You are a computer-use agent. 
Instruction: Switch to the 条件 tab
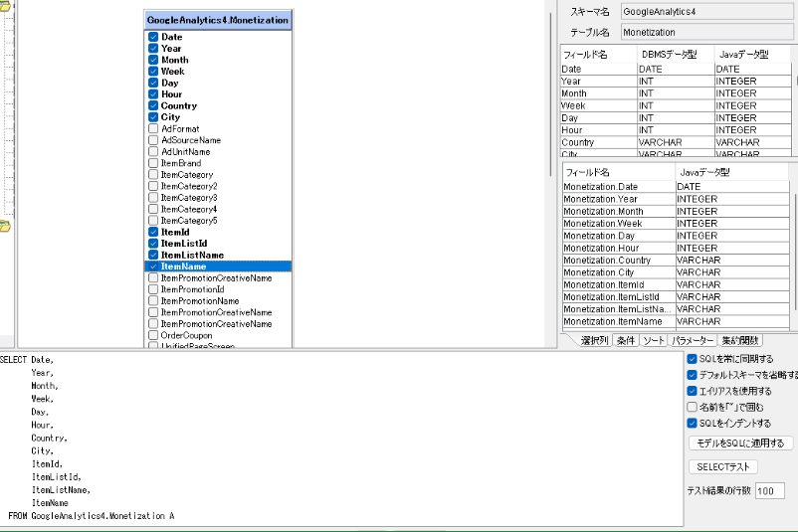625,341
